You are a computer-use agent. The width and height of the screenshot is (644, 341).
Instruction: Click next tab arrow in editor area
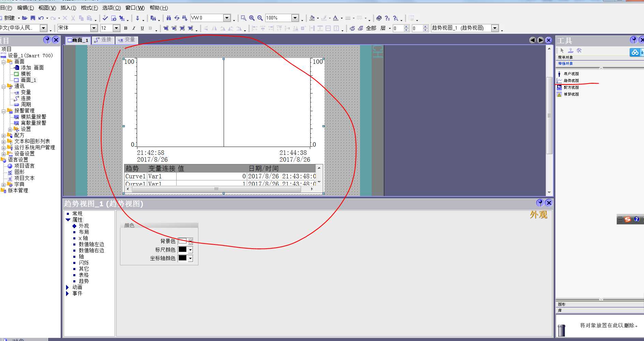pyautogui.click(x=540, y=40)
